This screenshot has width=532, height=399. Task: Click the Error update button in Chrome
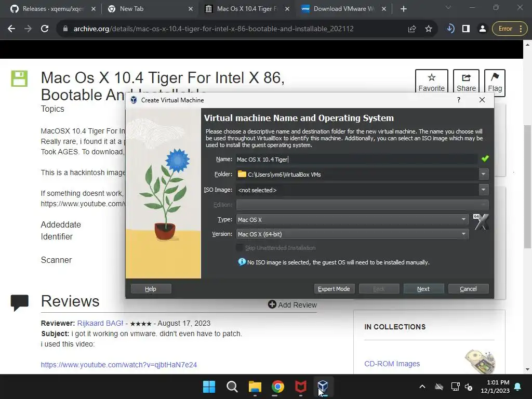(x=505, y=29)
